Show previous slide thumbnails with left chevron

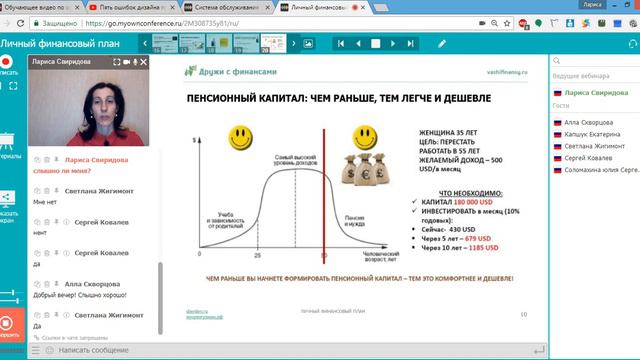point(145,43)
